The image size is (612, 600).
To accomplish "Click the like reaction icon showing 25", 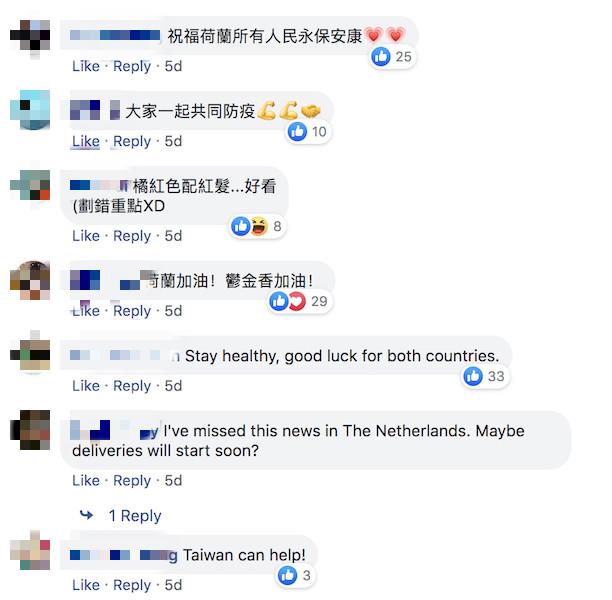I will coord(381,57).
